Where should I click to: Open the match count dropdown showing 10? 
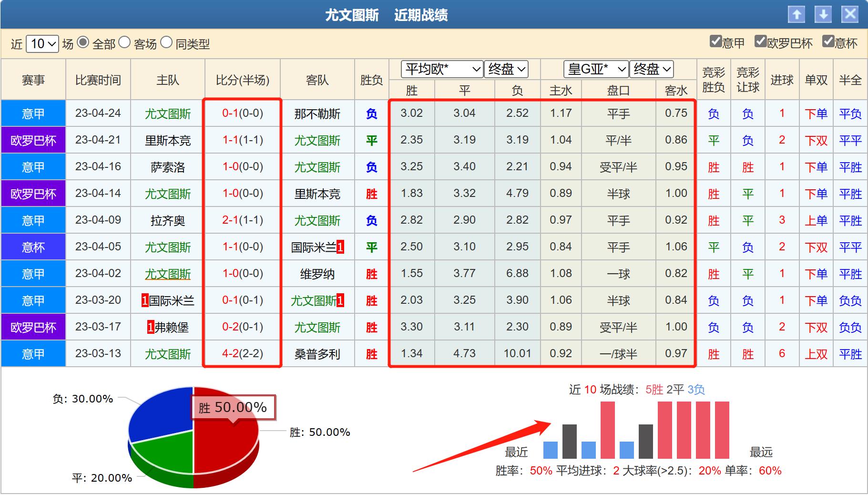42,44
